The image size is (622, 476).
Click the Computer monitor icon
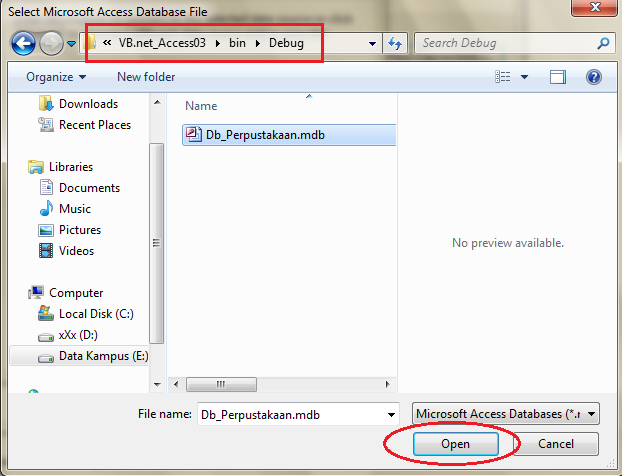[36, 293]
